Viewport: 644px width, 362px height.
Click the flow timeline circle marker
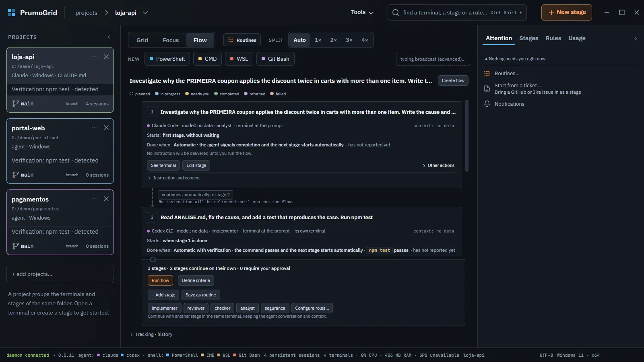click(153, 259)
